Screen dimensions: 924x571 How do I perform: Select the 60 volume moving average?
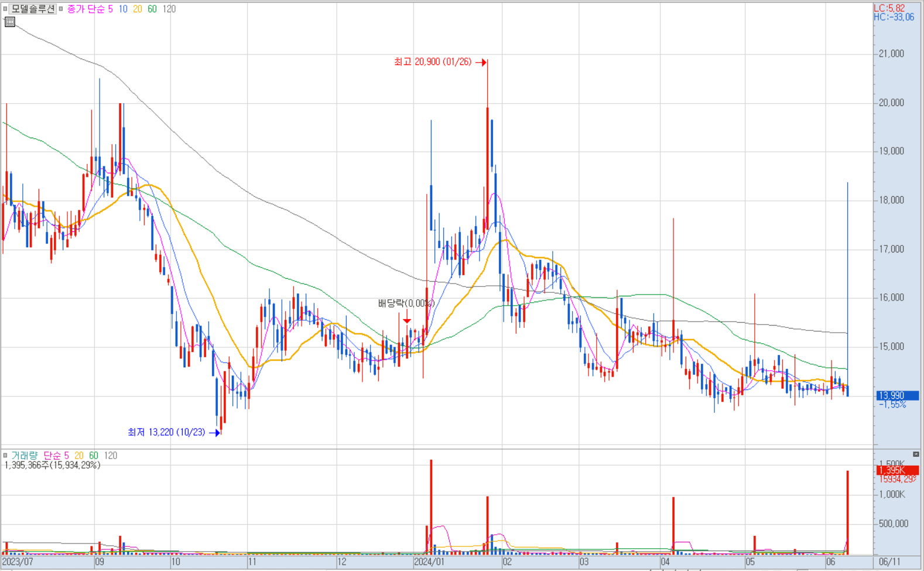pos(94,455)
